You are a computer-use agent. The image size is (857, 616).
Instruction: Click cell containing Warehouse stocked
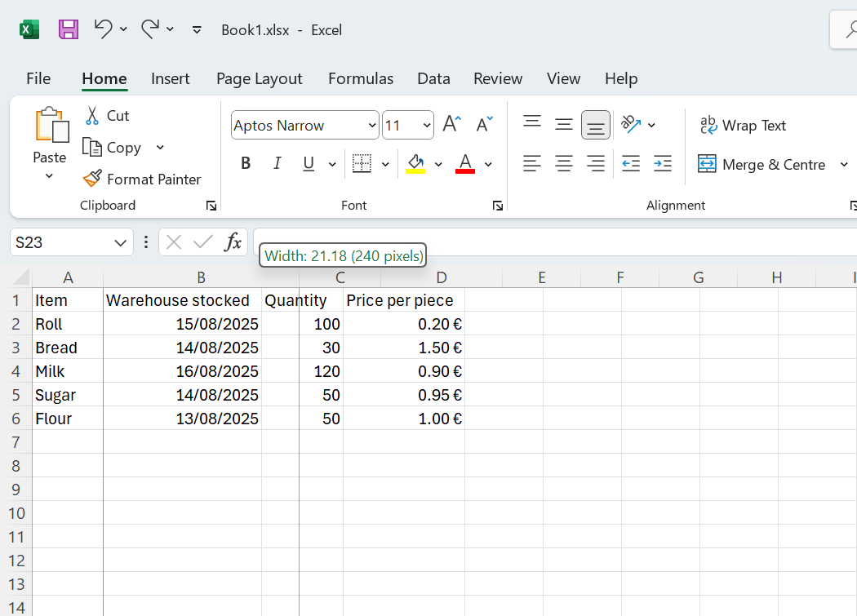(182, 300)
